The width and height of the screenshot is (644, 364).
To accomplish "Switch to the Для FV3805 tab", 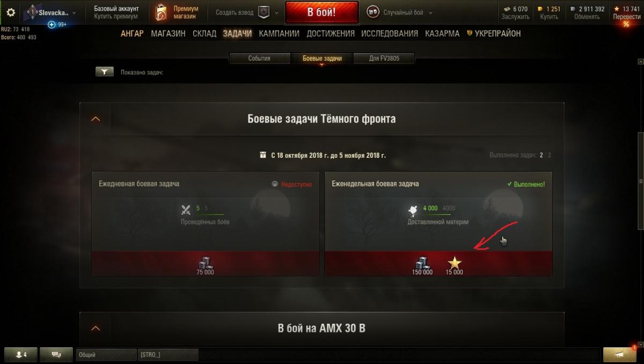I will [384, 59].
